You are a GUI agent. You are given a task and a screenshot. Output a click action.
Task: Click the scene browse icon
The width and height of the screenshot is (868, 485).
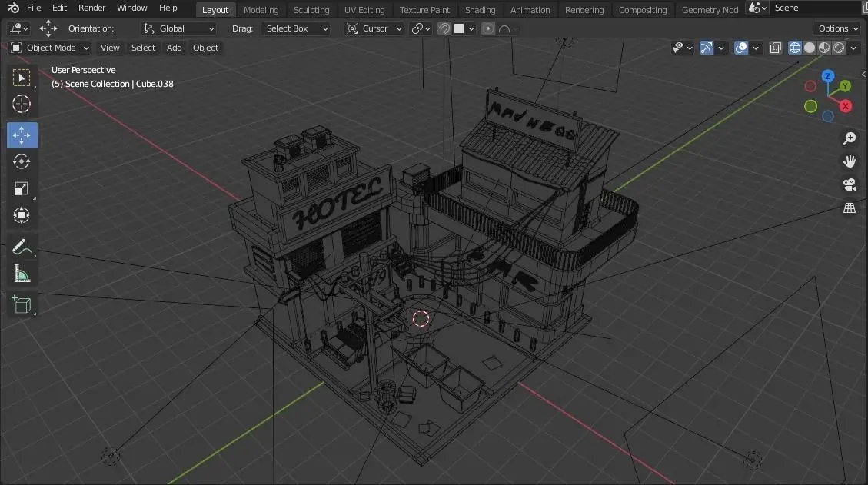(x=758, y=8)
